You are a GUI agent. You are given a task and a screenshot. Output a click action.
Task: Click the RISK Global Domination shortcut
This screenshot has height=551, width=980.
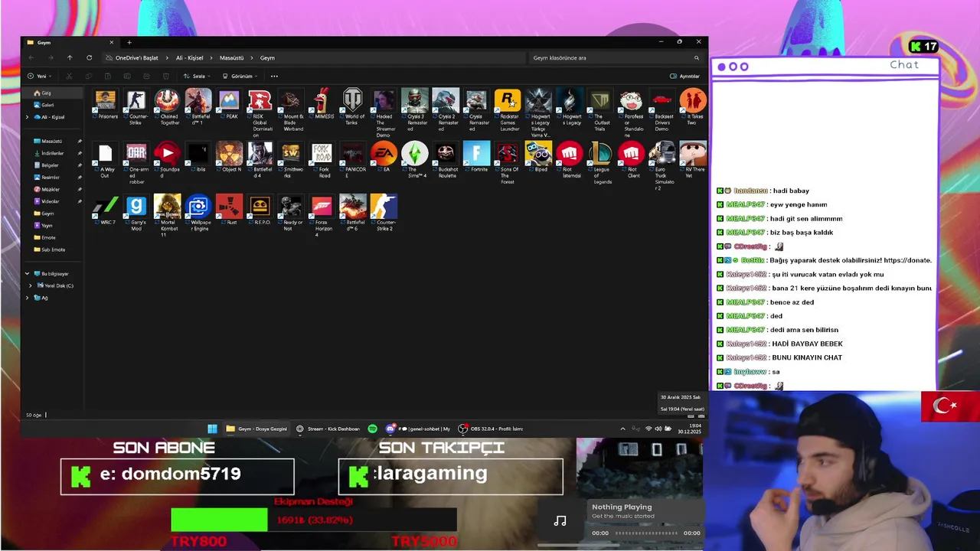point(260,113)
